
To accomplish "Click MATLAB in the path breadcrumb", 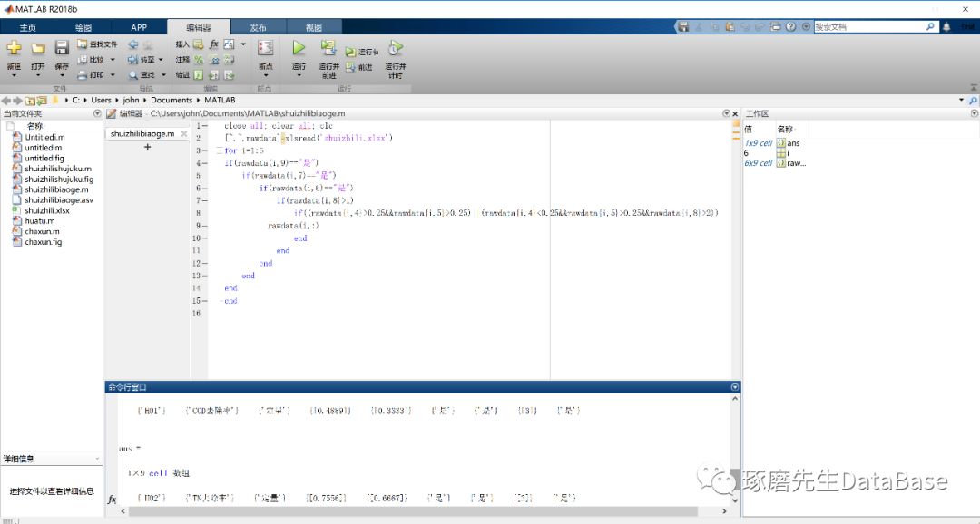I will point(219,100).
